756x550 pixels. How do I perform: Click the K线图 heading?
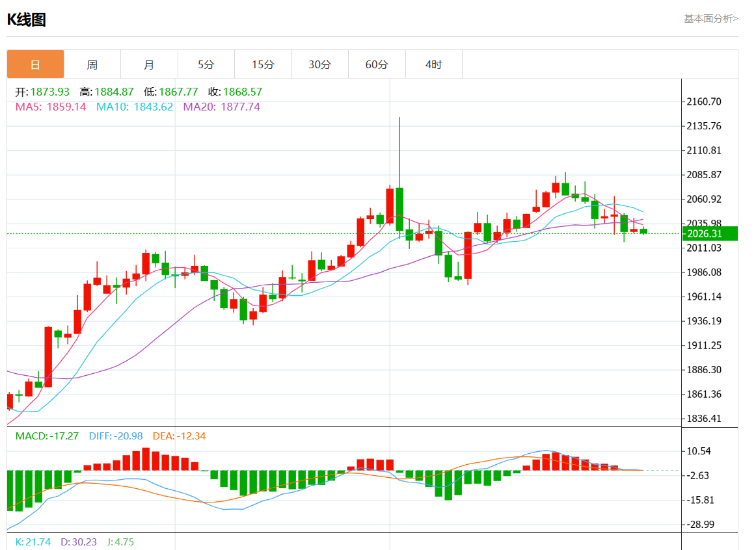pyautogui.click(x=27, y=20)
